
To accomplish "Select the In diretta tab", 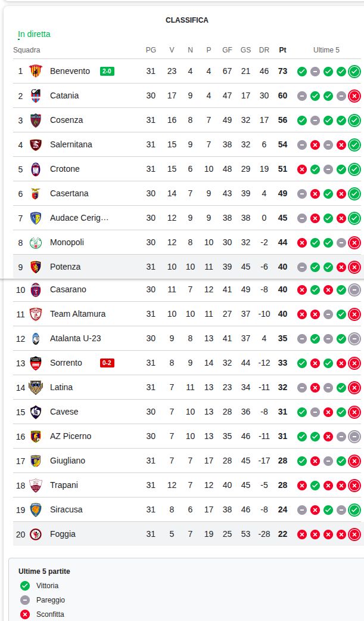I will pyautogui.click(x=34, y=34).
